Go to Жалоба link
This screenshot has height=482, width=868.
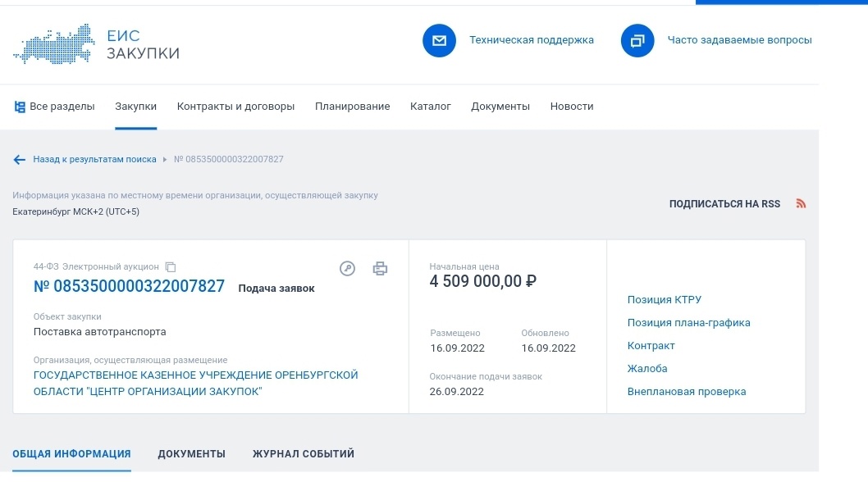[x=647, y=369]
